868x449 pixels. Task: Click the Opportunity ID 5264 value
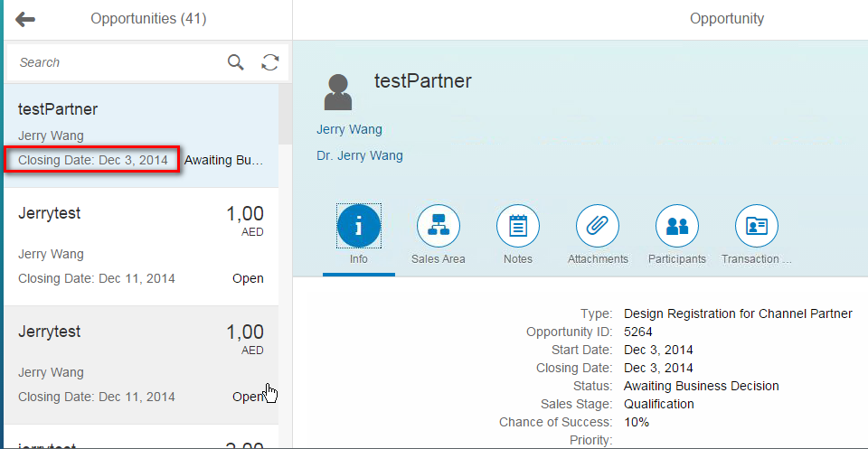click(638, 332)
